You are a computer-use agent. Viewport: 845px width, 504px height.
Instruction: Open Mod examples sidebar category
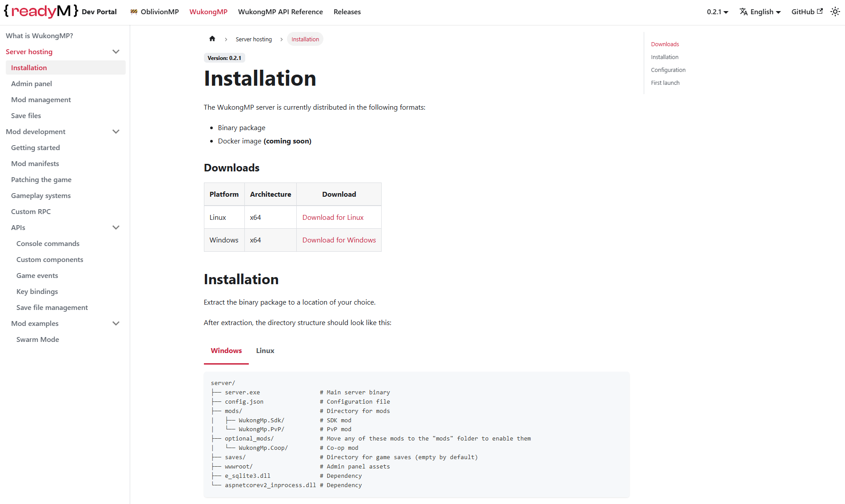click(x=35, y=323)
